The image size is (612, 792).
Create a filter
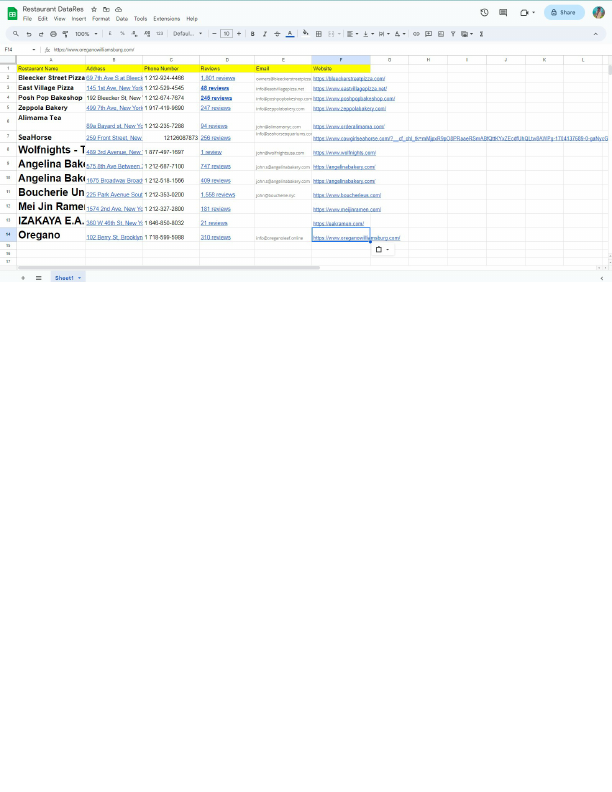(453, 34)
